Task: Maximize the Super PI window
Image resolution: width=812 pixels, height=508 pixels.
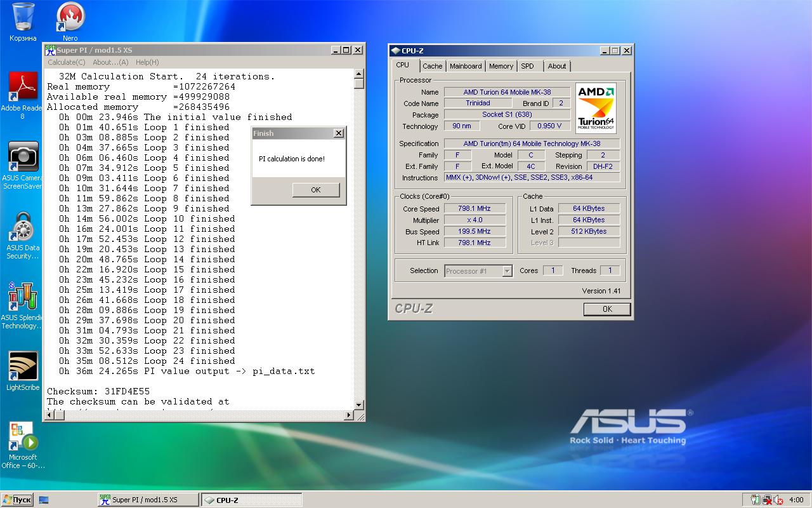Action: coord(346,50)
